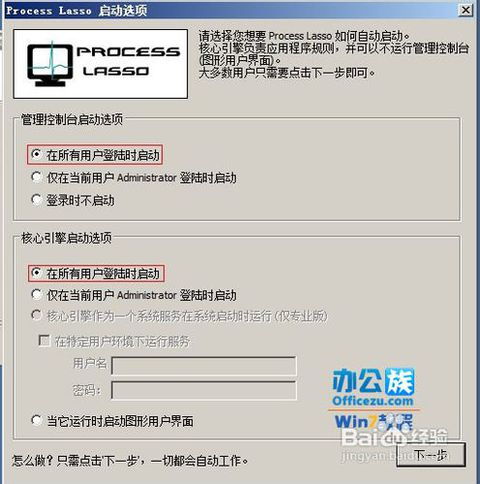Click the 用户名 input field
The width and height of the screenshot is (480, 484).
(204, 366)
